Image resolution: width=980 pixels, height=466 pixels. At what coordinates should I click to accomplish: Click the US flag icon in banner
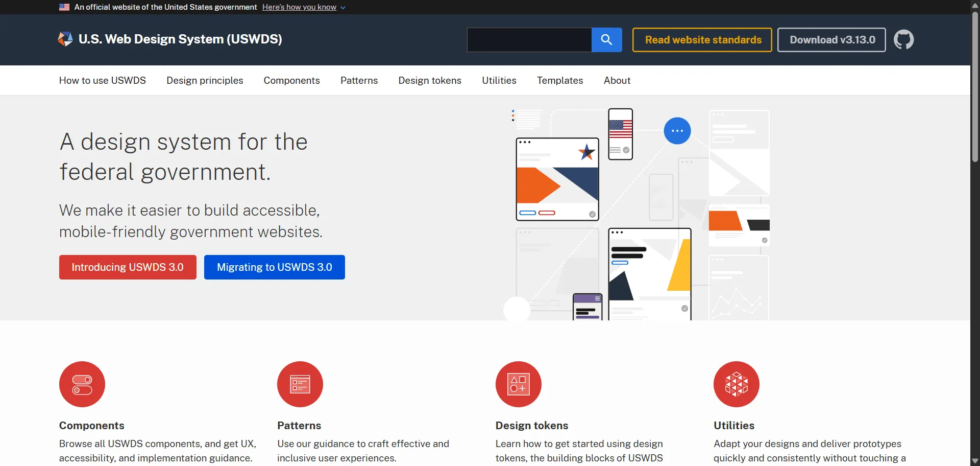pyautogui.click(x=64, y=7)
